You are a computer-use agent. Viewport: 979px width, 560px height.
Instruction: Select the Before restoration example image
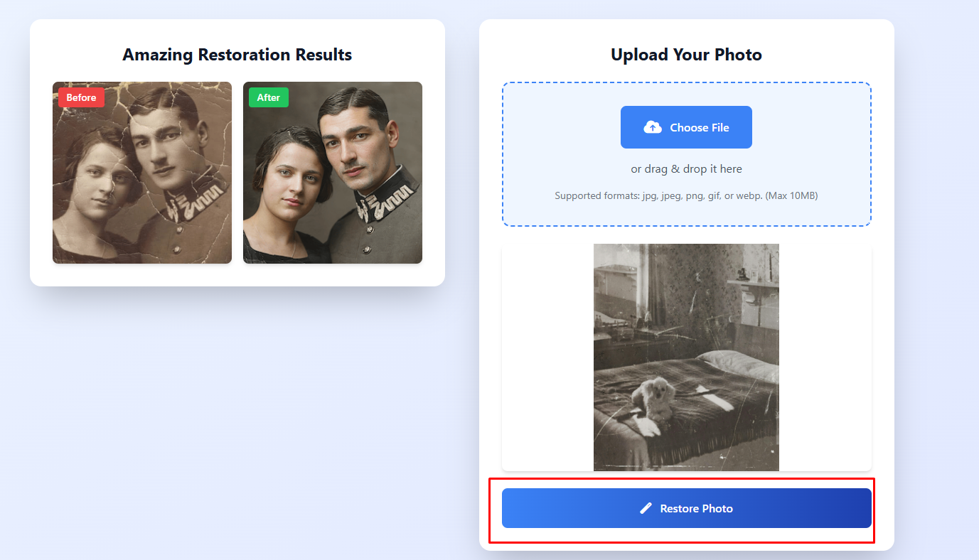[x=141, y=172]
